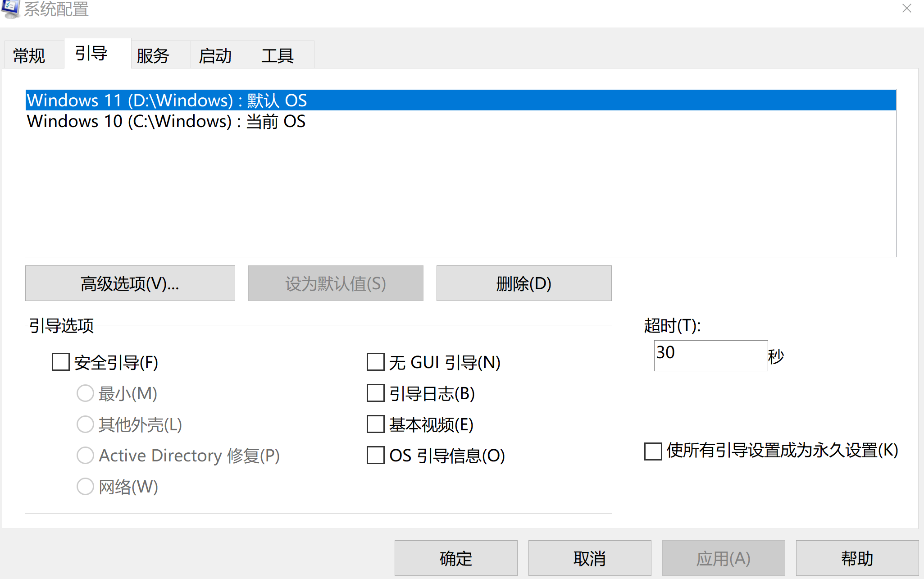
Task: Click the 超时 seconds input field
Action: click(711, 356)
